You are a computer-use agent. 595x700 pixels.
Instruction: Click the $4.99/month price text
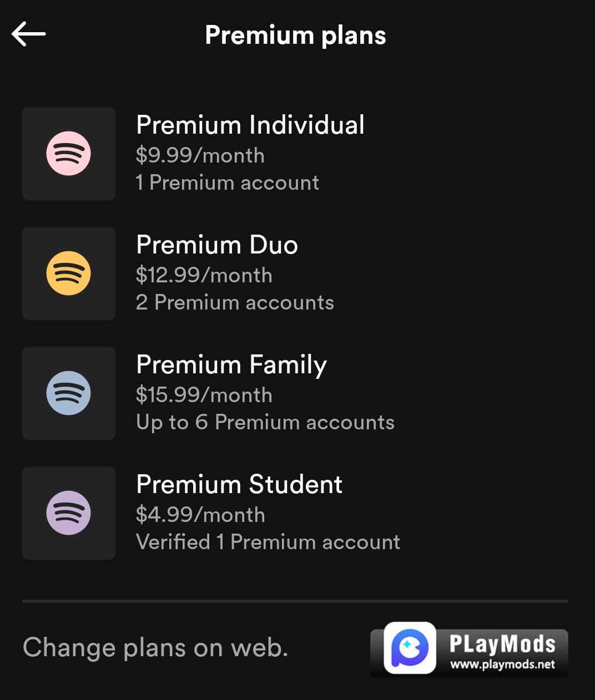200,515
